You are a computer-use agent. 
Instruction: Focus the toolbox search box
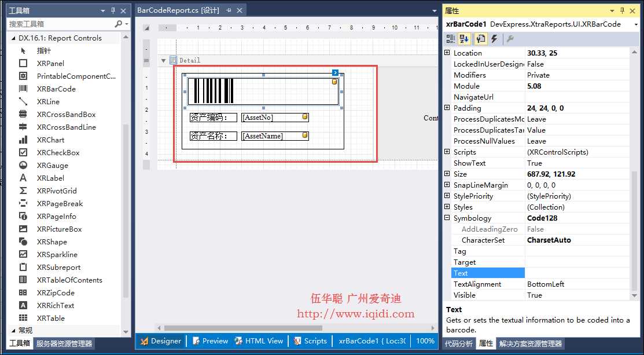point(61,24)
